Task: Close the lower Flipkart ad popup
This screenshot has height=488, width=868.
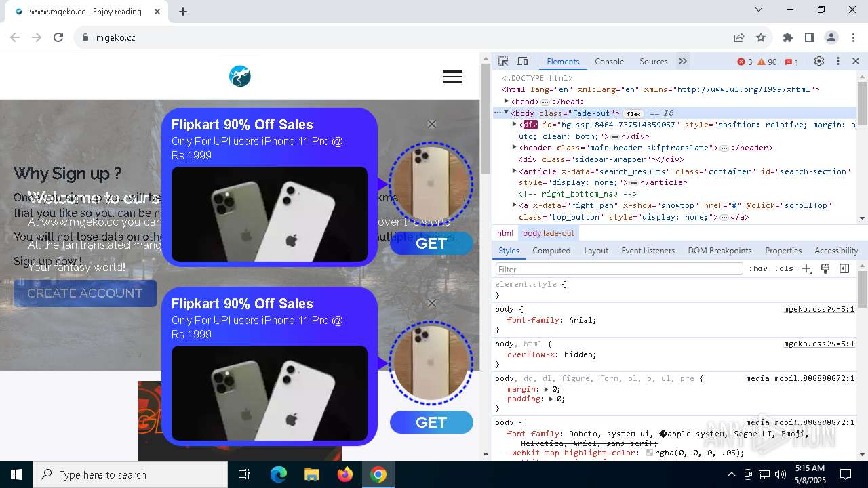Action: 432,303
